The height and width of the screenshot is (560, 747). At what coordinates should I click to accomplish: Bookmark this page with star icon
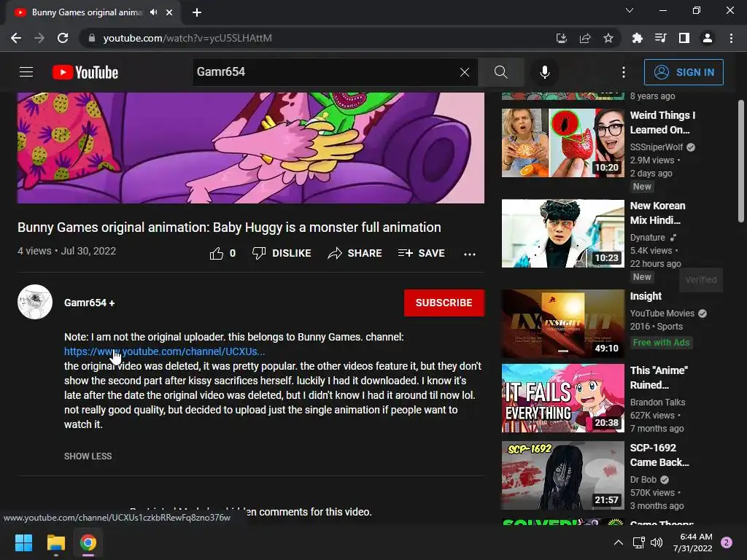point(608,38)
